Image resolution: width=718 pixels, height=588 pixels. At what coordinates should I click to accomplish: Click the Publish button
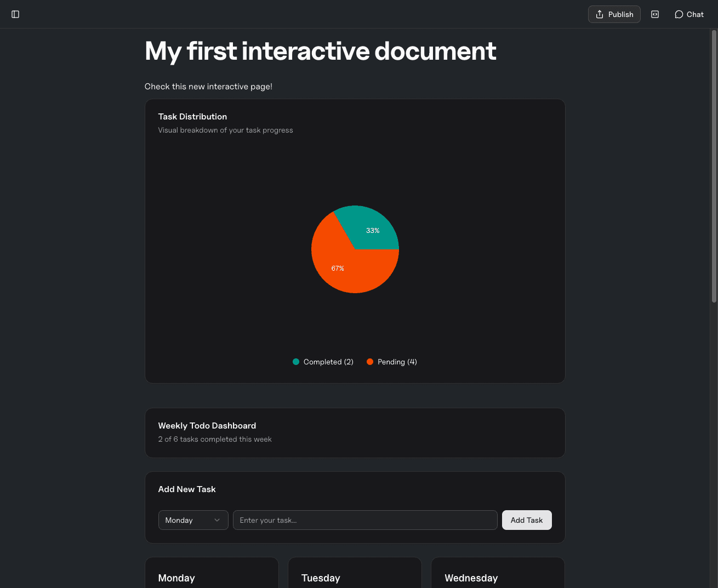pos(614,14)
